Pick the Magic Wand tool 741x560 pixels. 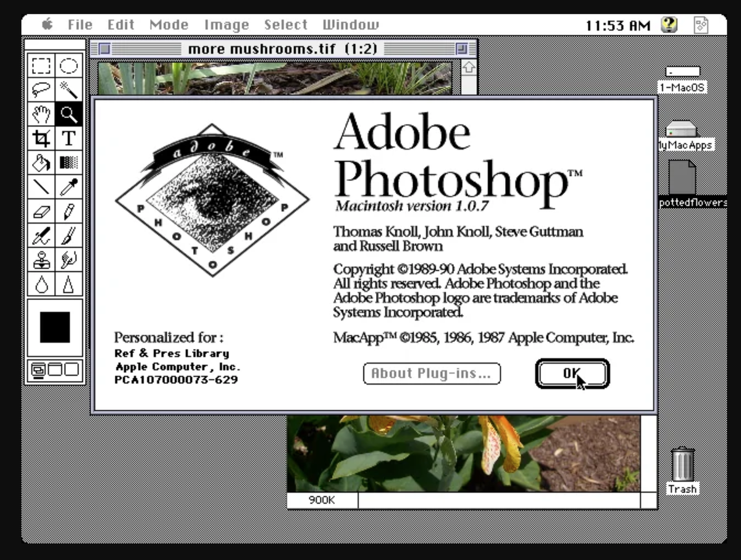click(69, 90)
